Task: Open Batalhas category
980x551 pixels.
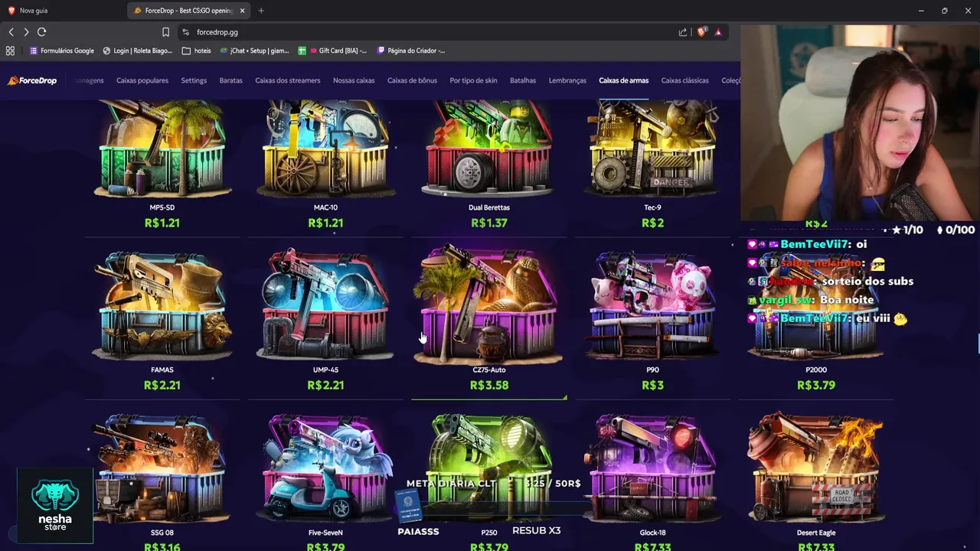Action: (523, 80)
